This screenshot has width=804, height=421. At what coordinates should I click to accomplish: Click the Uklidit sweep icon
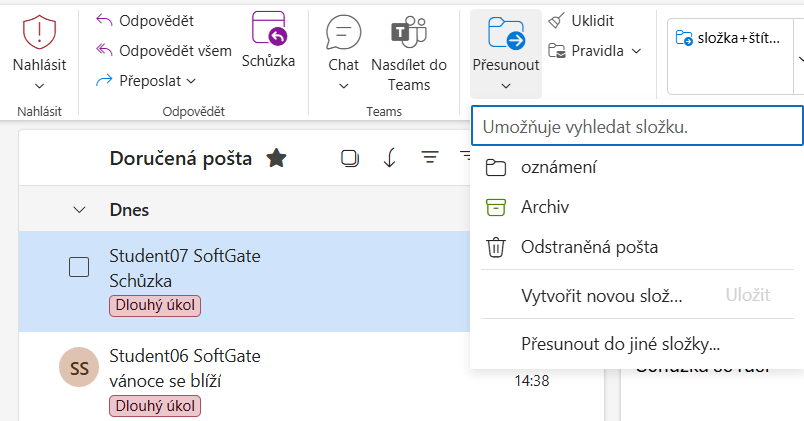click(x=557, y=21)
